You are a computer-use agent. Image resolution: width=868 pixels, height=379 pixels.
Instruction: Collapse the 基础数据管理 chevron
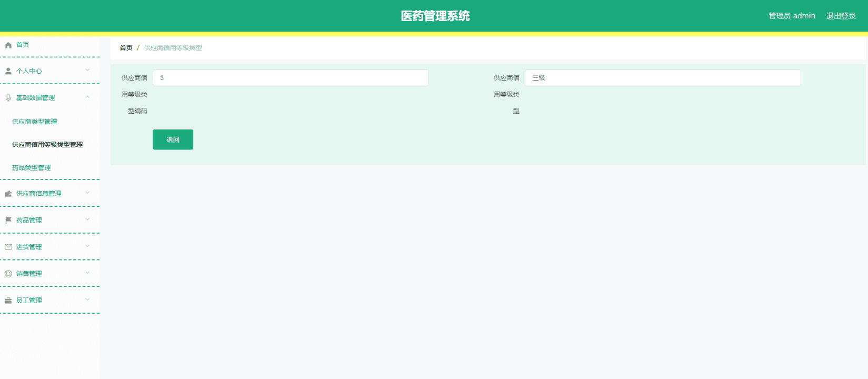(87, 97)
